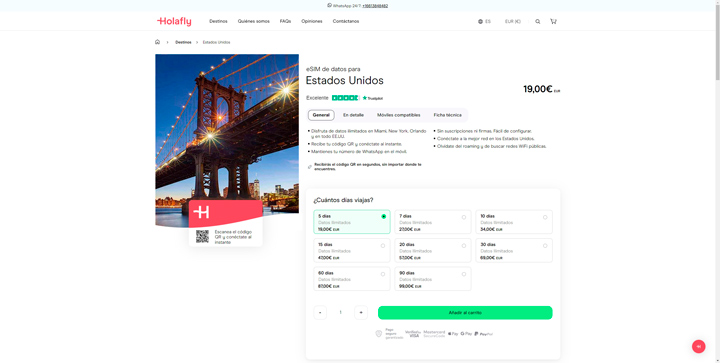Click the Trustpilot logo text
The image size is (720, 363).
click(x=372, y=98)
